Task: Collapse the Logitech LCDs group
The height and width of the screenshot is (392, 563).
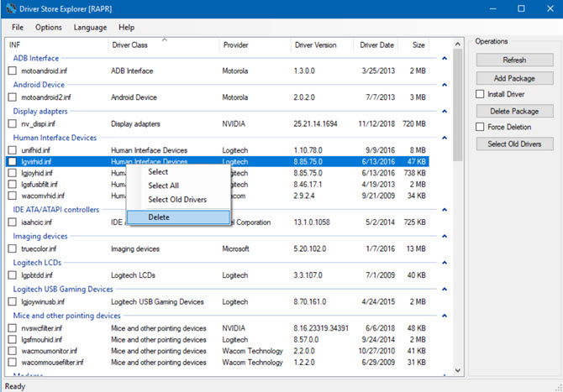Action: point(445,263)
